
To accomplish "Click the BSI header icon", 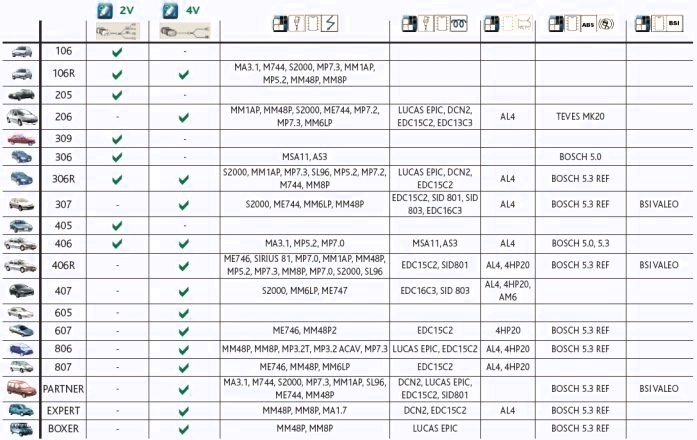I will point(674,24).
